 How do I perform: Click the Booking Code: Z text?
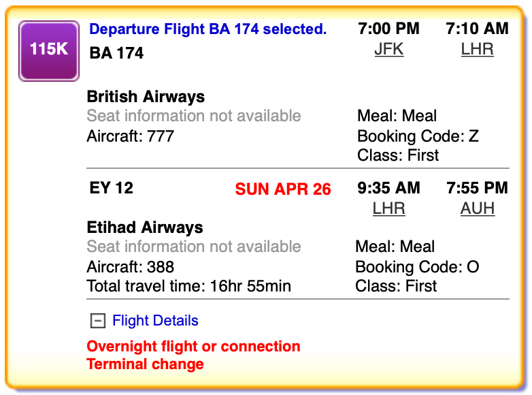(418, 136)
